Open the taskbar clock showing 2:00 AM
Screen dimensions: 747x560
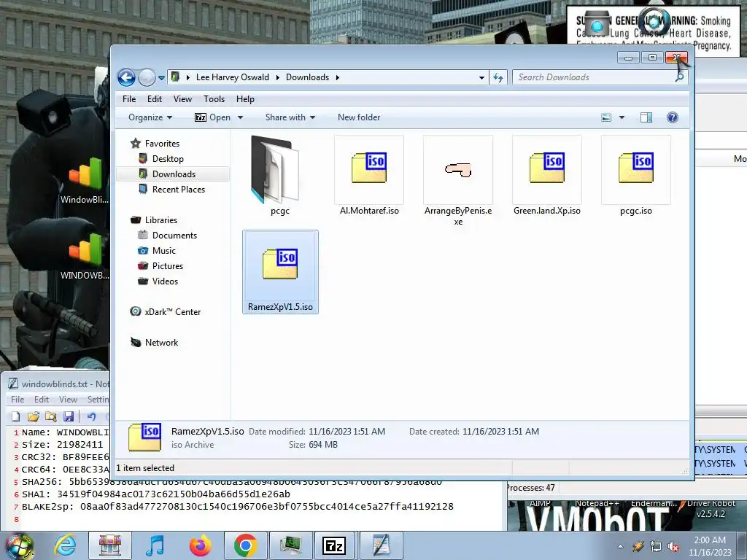pyautogui.click(x=710, y=546)
